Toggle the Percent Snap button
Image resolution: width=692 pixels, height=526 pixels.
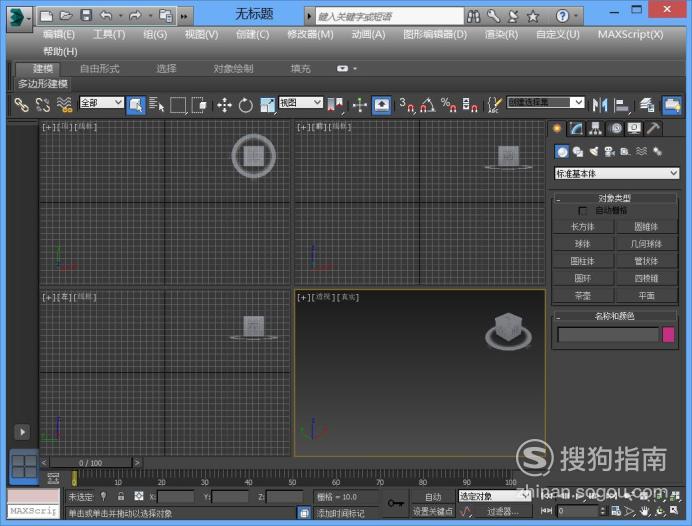449,105
